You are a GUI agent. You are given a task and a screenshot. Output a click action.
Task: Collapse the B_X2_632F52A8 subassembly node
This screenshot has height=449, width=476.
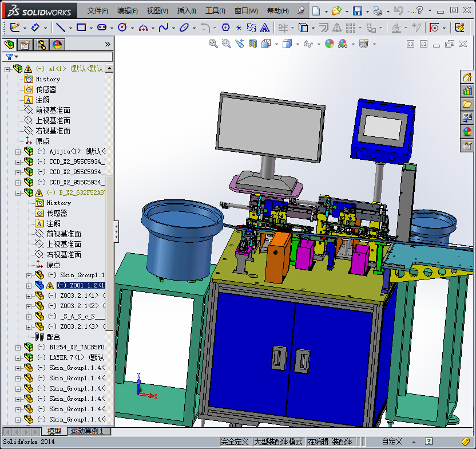click(18, 192)
